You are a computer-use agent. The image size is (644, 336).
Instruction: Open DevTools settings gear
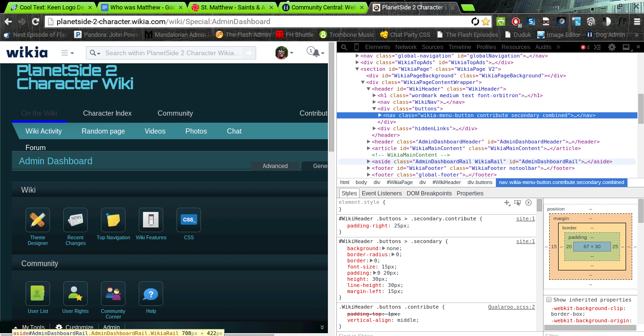pyautogui.click(x=612, y=47)
